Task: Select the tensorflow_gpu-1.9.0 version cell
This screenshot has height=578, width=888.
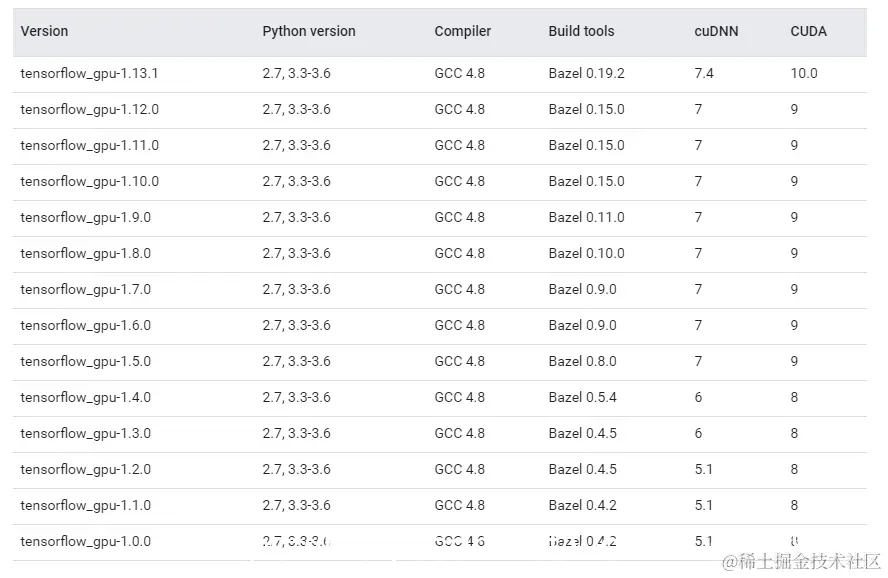Action: 85,217
